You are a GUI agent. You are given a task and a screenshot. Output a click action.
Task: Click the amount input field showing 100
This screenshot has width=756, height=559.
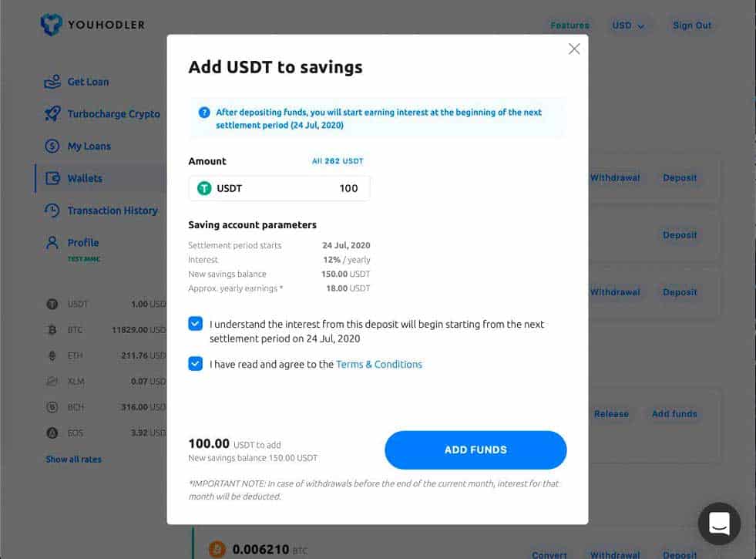point(279,188)
